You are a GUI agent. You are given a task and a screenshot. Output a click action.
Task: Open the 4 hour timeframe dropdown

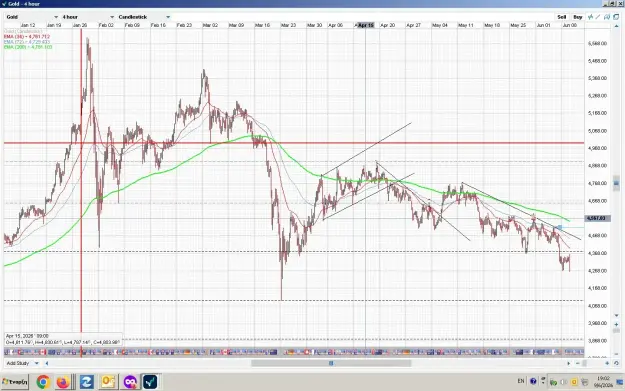(88, 17)
